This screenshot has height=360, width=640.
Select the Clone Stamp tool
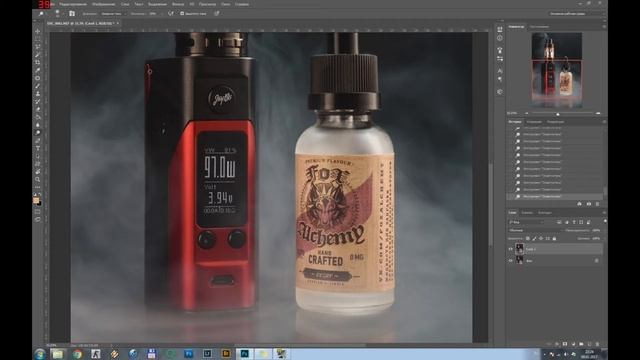38,93
